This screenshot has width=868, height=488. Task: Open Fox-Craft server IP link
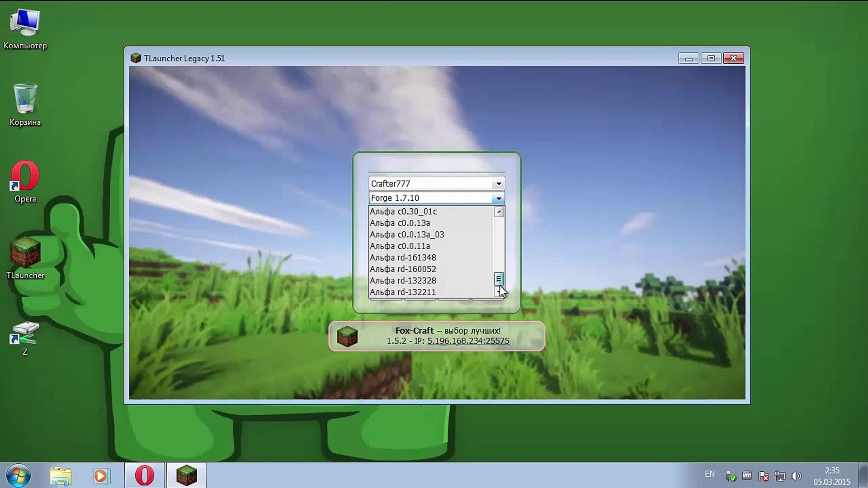[468, 341]
